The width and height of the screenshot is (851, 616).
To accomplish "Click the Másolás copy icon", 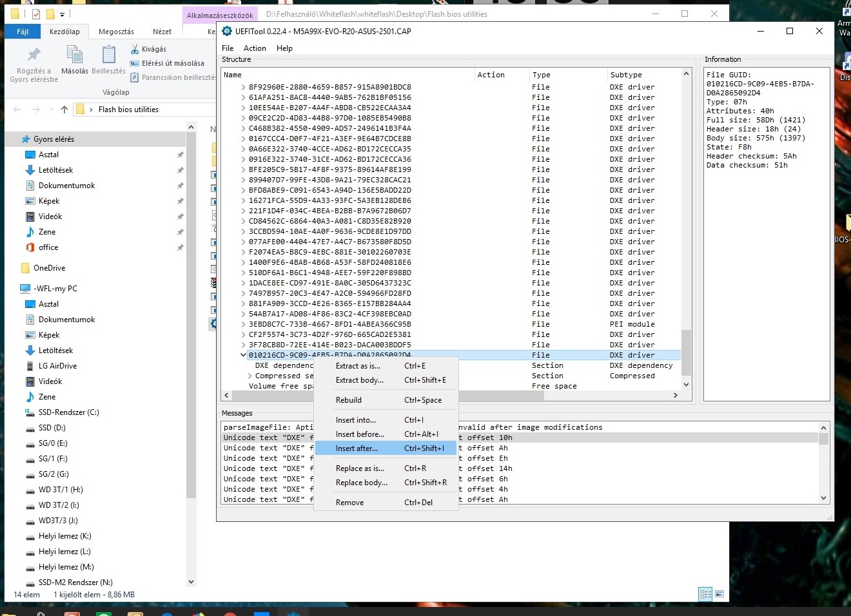I will click(x=74, y=55).
